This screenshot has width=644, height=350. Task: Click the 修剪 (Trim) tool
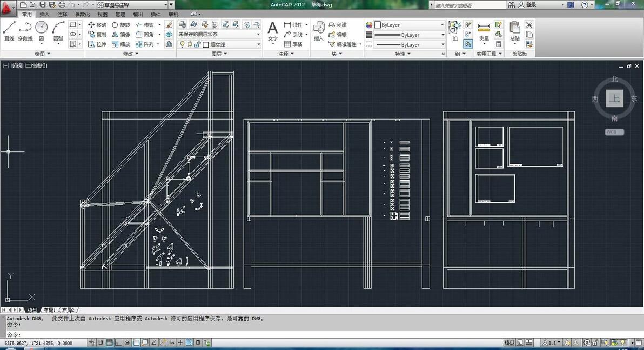tap(145, 25)
